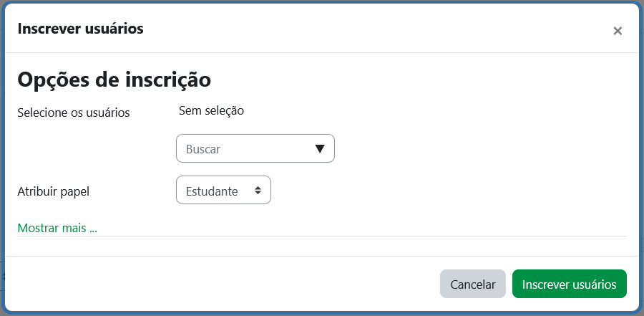644x316 pixels.
Task: Click the Estudante selector up-down arrows
Action: pos(258,191)
